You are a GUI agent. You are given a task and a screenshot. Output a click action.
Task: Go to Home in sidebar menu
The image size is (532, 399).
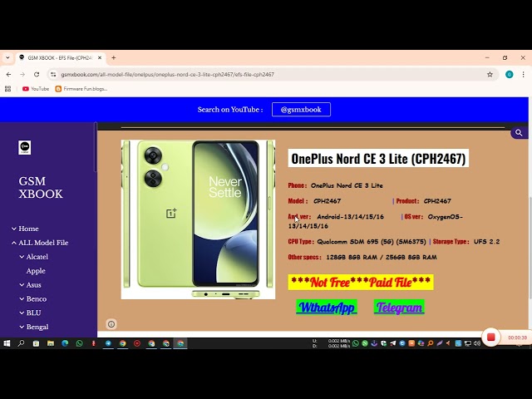click(x=28, y=229)
